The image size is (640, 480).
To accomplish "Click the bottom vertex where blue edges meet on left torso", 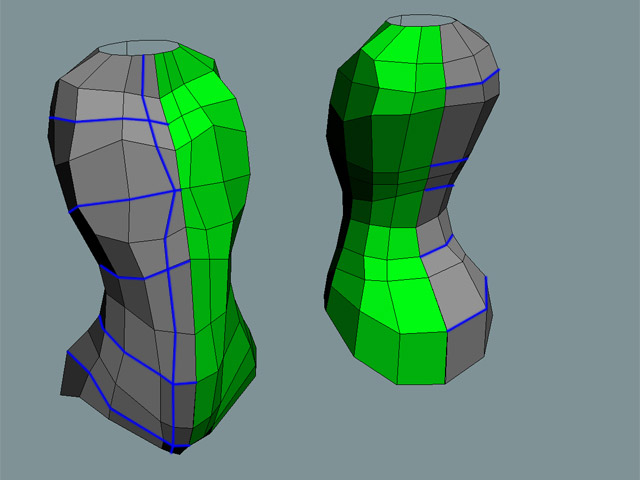I will coord(173,446).
